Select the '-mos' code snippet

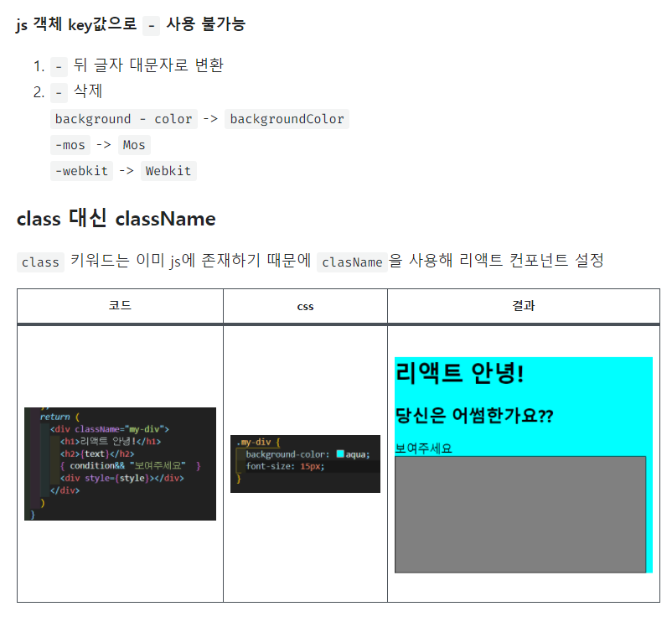(70, 145)
